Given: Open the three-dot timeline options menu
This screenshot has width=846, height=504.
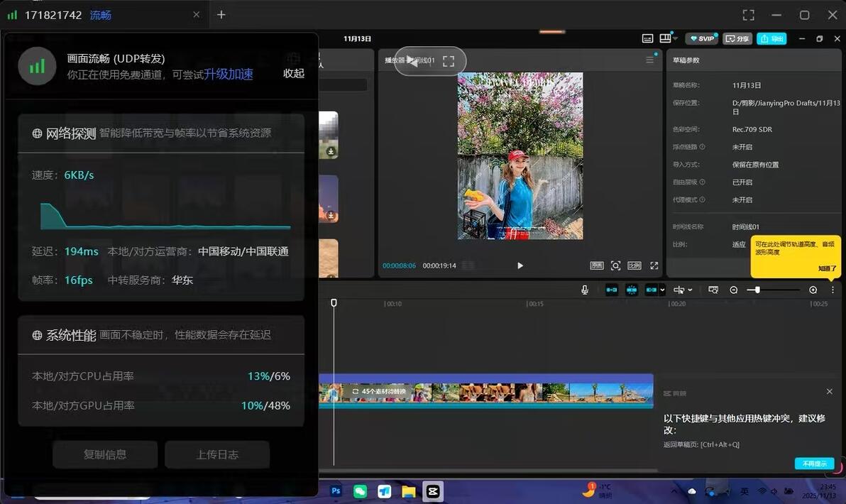Looking at the screenshot, I should click(x=833, y=290).
